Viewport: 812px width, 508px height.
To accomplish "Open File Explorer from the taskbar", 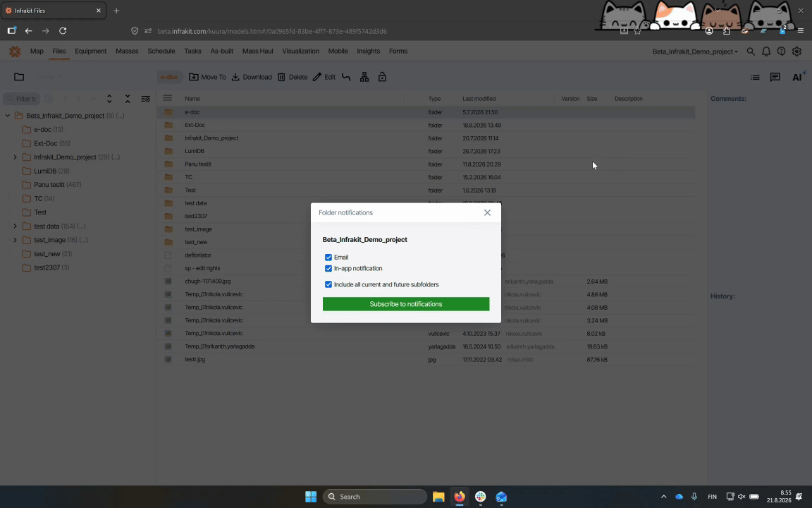I will [x=438, y=497].
